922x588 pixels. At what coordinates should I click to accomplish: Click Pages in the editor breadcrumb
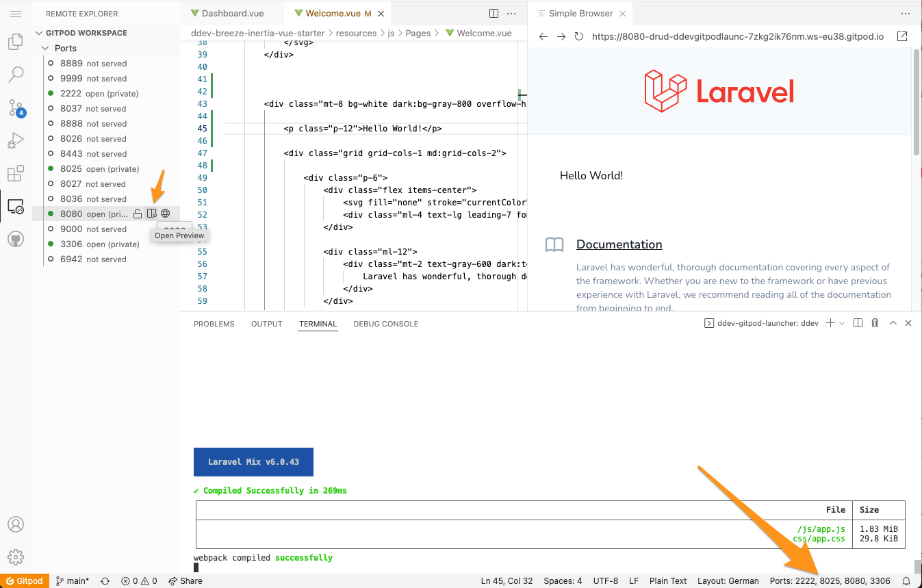click(418, 33)
